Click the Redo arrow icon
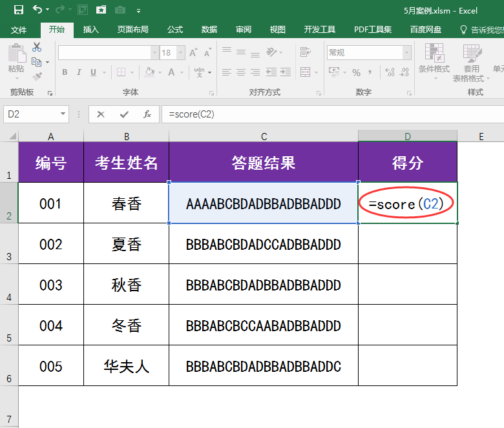Viewport: 504px width, 428px height. click(x=60, y=10)
